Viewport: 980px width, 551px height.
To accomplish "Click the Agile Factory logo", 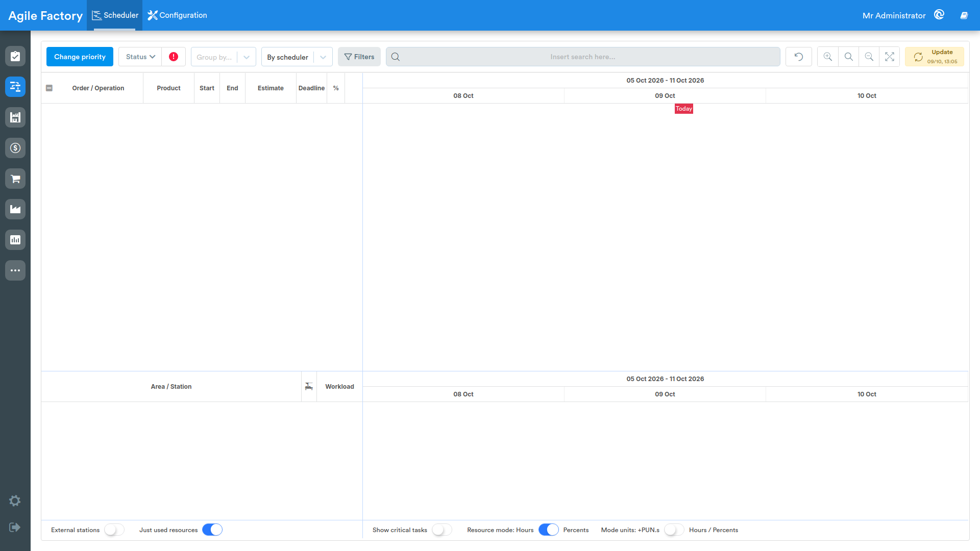I will (45, 16).
